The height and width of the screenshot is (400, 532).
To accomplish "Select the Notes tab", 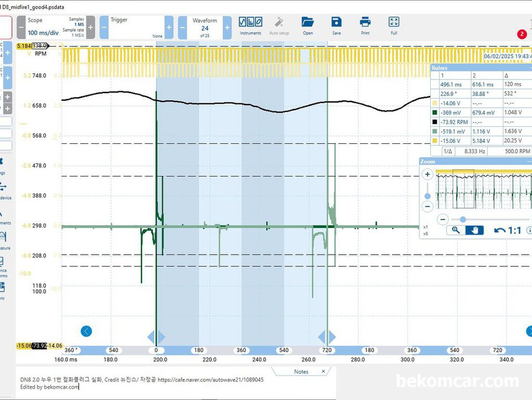I will coord(301,371).
